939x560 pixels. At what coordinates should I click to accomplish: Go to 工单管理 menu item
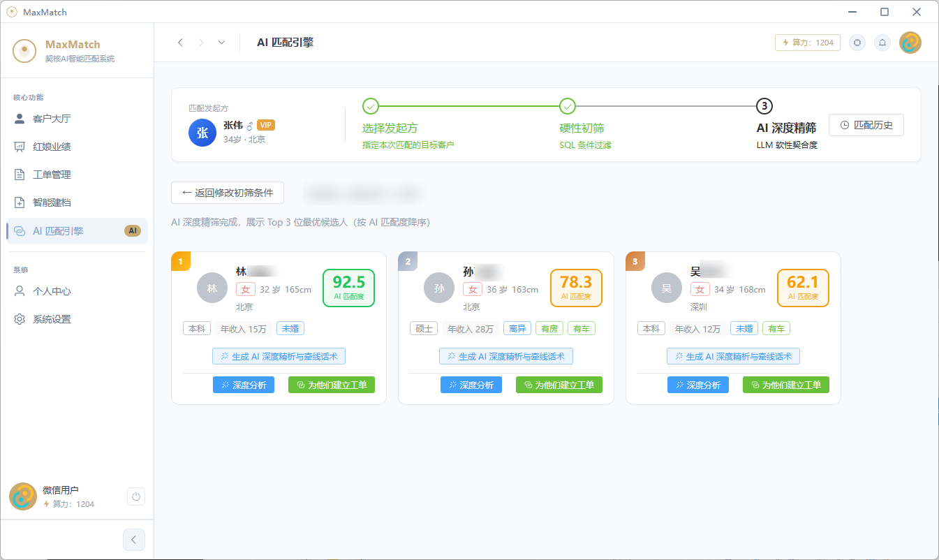click(77, 175)
